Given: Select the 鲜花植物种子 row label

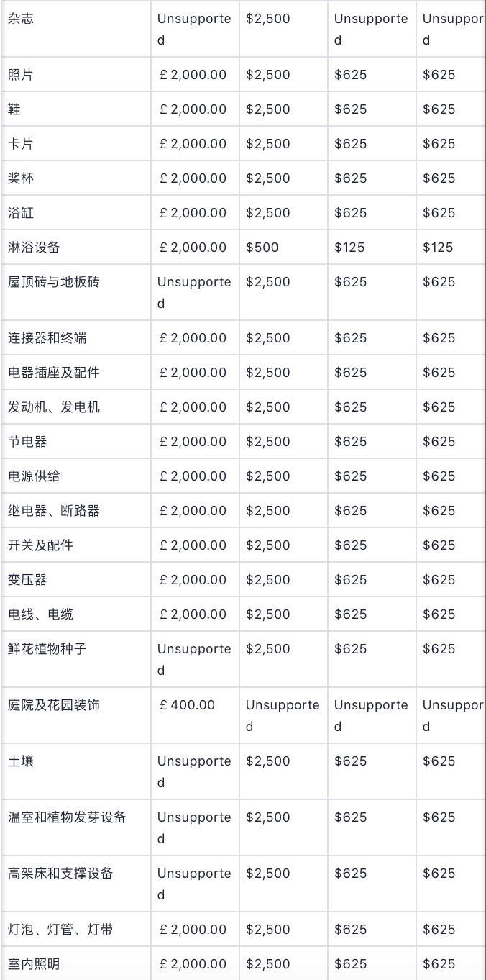Looking at the screenshot, I should (x=47, y=649).
